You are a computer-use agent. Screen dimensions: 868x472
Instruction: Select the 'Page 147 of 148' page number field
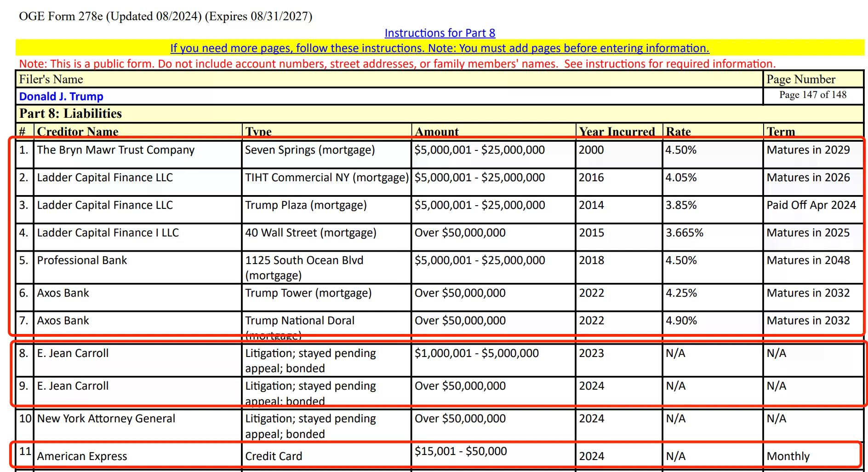[x=812, y=95]
